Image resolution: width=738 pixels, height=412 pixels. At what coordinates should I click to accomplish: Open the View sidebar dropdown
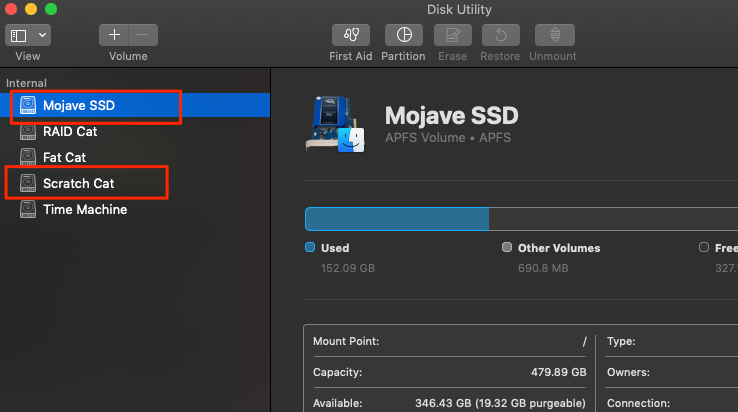coord(28,35)
